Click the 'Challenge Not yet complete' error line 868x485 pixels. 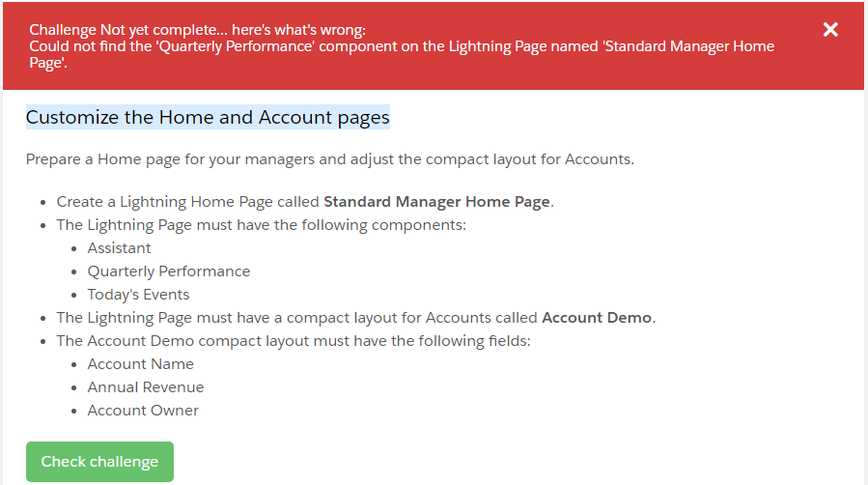tap(197, 31)
